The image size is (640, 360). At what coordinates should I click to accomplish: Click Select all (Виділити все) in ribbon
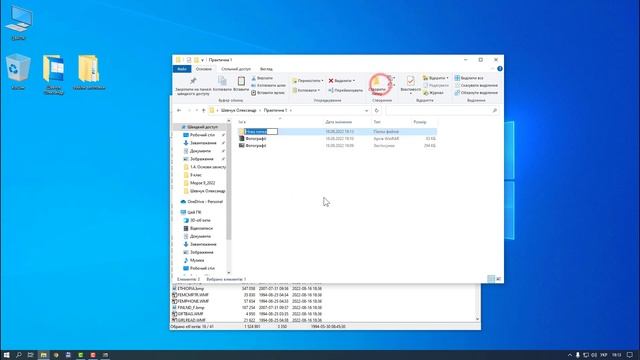[x=469, y=78]
